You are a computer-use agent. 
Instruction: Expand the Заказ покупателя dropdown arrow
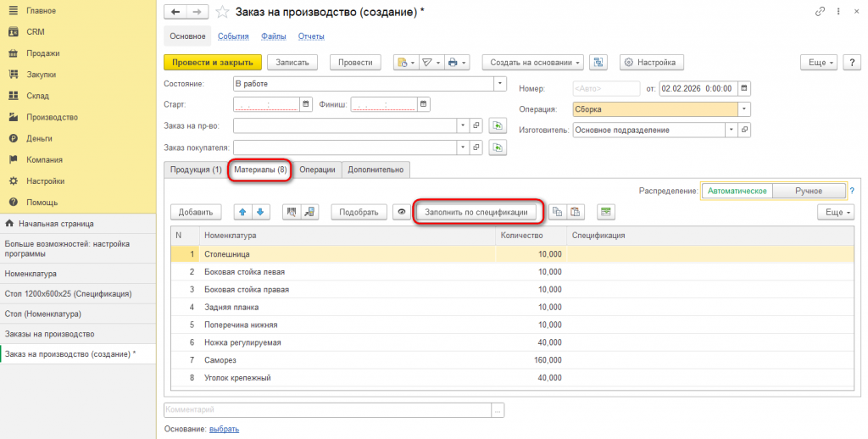(x=464, y=147)
